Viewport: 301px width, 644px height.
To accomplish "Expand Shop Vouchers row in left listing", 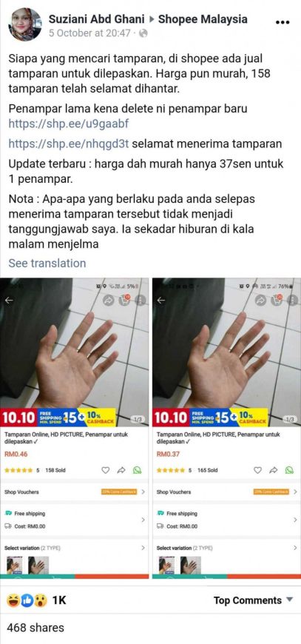I will [74, 492].
